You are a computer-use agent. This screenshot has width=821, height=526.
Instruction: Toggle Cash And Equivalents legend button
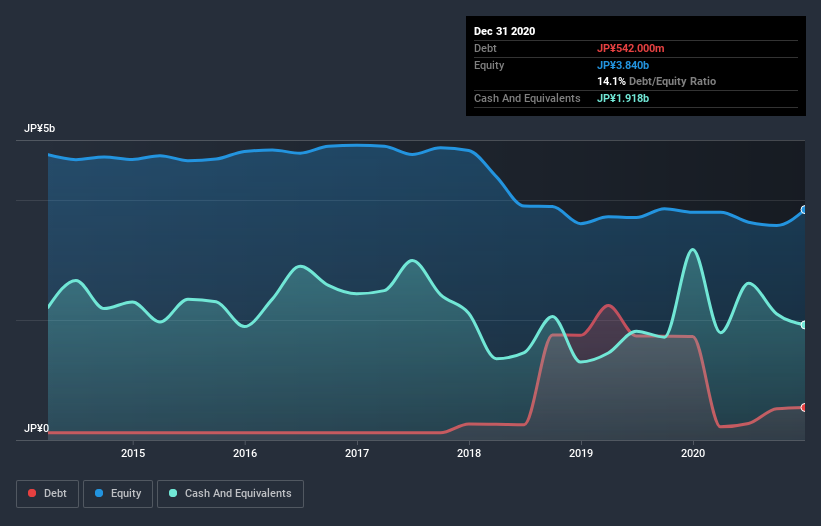[230, 494]
